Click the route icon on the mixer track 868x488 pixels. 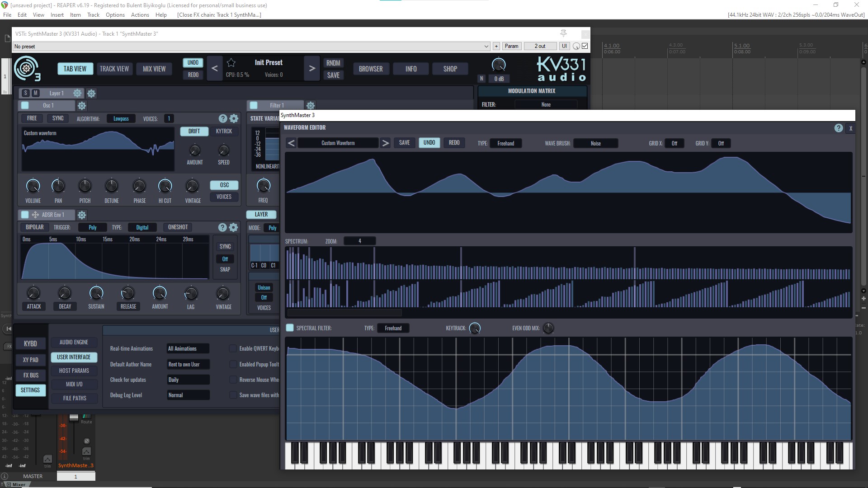86,416
